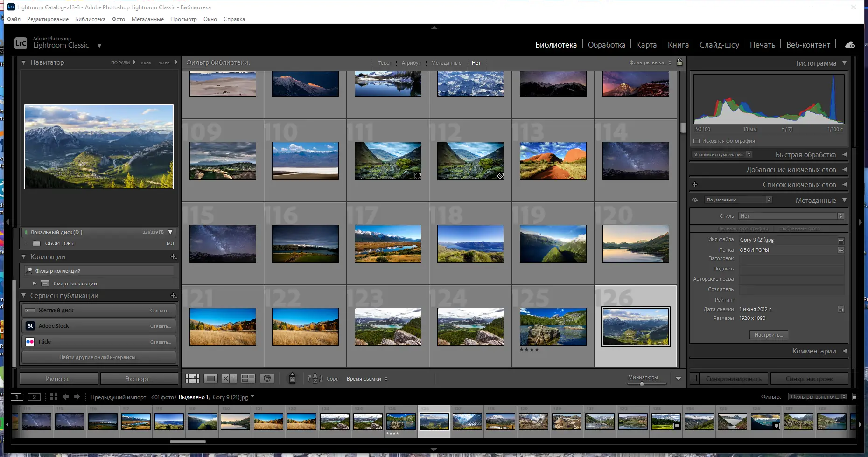Select the Grid view icon
Image resolution: width=868 pixels, height=457 pixels.
[x=192, y=378]
